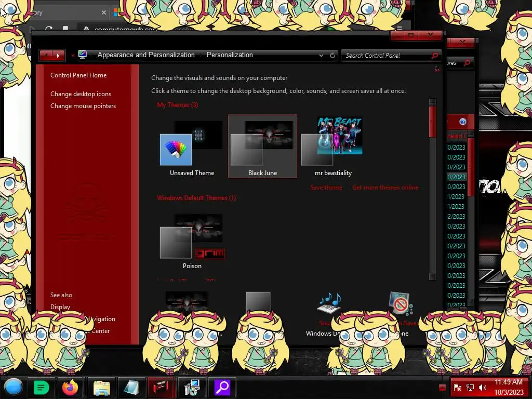Click the back window list scrollbar thumb
The width and height of the screenshot is (532, 399).
(x=471, y=166)
